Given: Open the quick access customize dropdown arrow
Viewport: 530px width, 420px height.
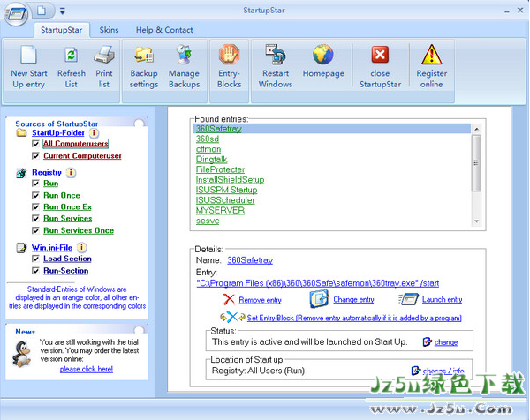Looking at the screenshot, I should [63, 11].
